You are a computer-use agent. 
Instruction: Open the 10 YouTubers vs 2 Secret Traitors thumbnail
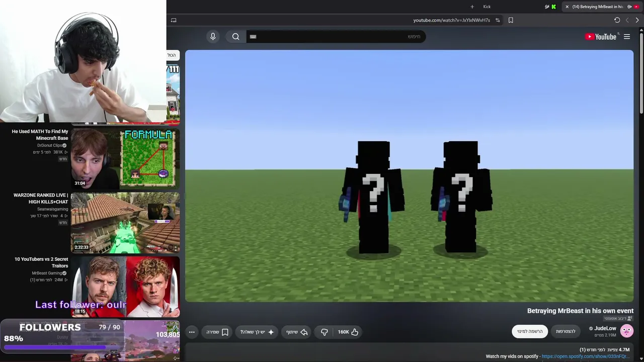[125, 286]
